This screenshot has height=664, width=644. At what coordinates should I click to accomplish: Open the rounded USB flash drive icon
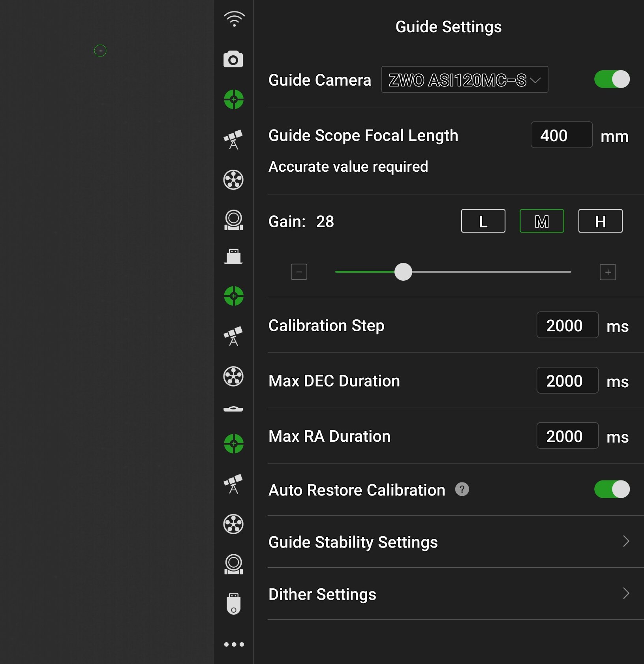tap(233, 604)
